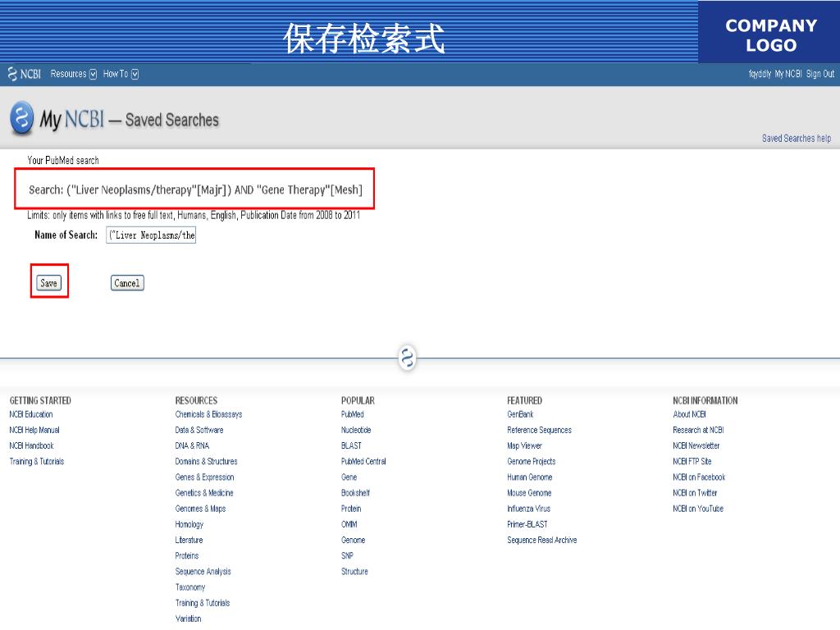This screenshot has width=840, height=630.
Task: Open Genetics & Medicine link
Action: 204,493
